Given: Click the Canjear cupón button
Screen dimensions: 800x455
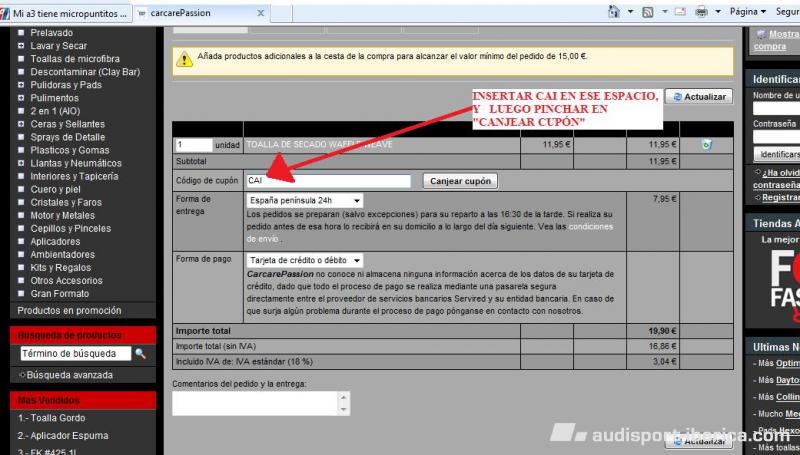Looking at the screenshot, I should click(x=460, y=181).
